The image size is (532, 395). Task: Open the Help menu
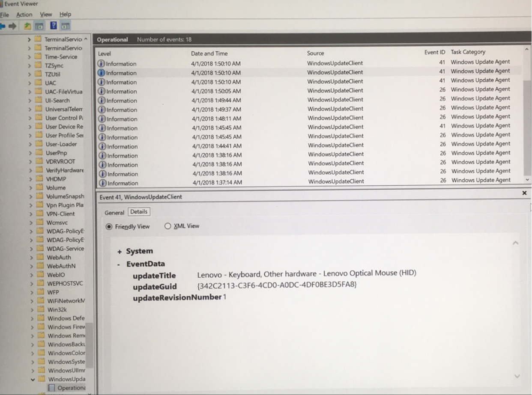pos(65,14)
